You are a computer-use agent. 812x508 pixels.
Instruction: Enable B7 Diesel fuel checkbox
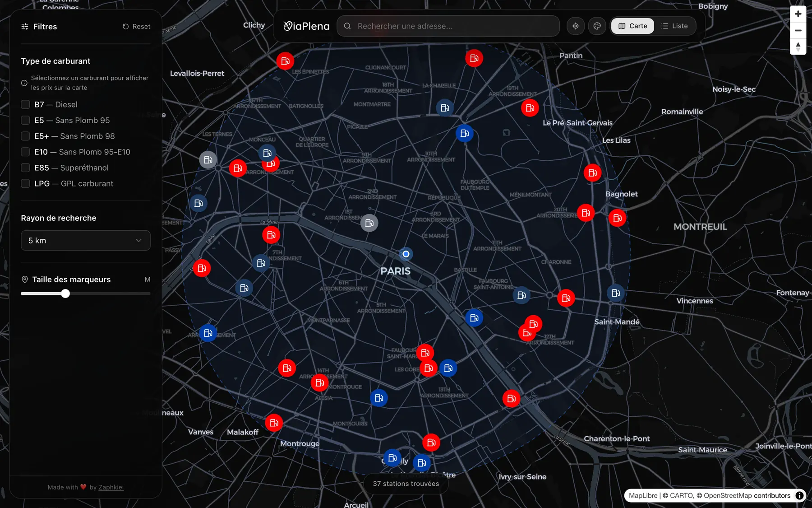pyautogui.click(x=26, y=105)
